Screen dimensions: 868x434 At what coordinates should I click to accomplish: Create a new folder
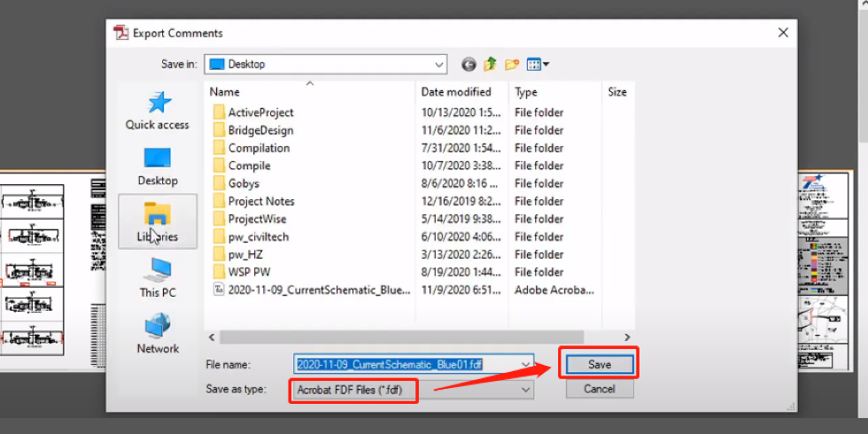[512, 65]
